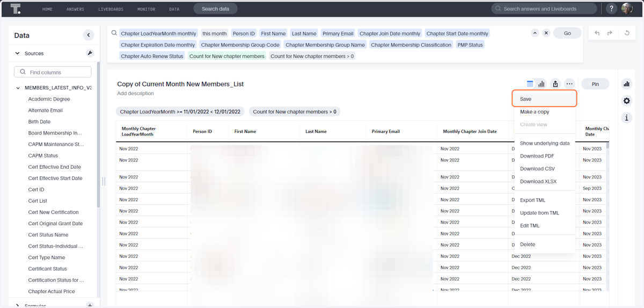Screen dimensions: 644x308
Task: Select Certificant Status column in Data panel
Action: pyautogui.click(x=48, y=269)
